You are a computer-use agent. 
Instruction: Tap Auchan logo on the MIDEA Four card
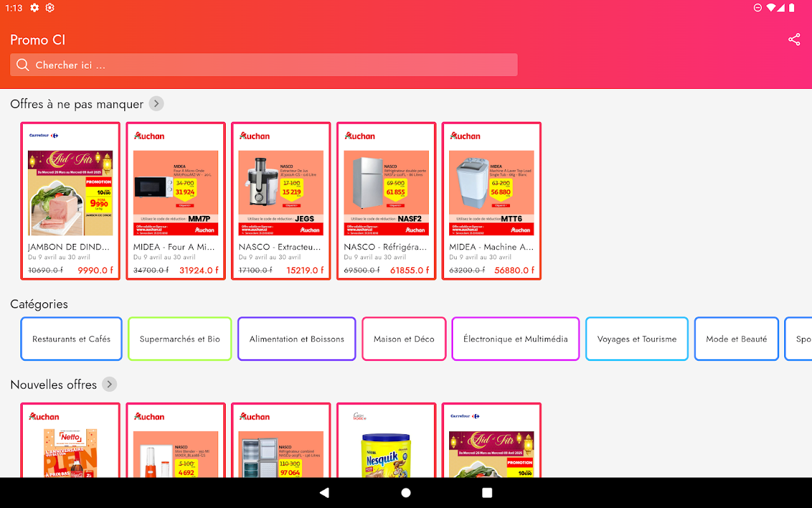(x=149, y=136)
